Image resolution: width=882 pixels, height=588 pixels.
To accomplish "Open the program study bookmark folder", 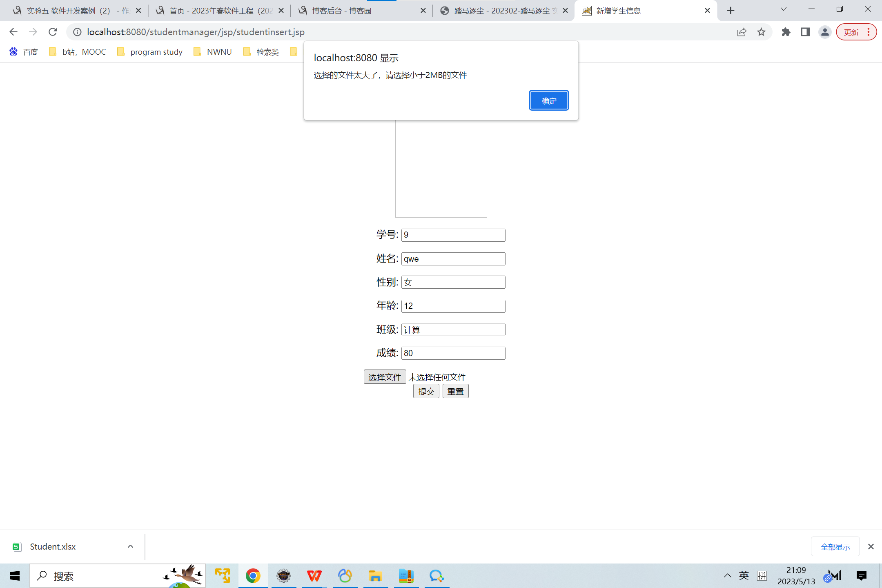I will [x=149, y=52].
